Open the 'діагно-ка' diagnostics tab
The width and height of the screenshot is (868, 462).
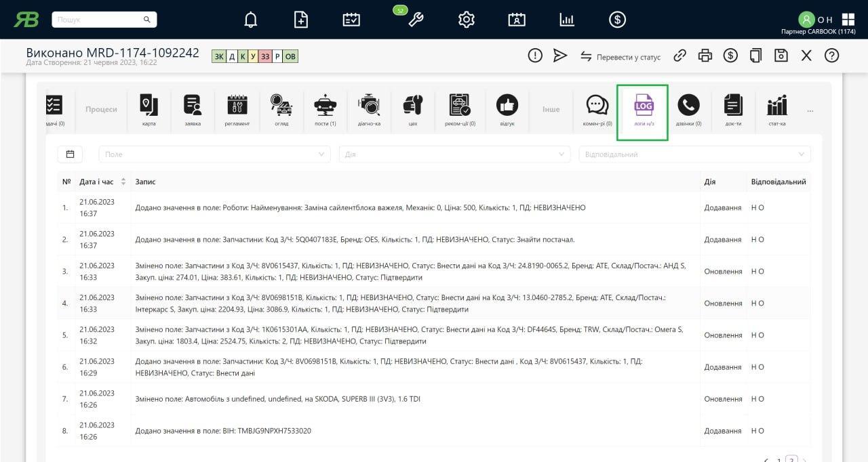click(369, 110)
